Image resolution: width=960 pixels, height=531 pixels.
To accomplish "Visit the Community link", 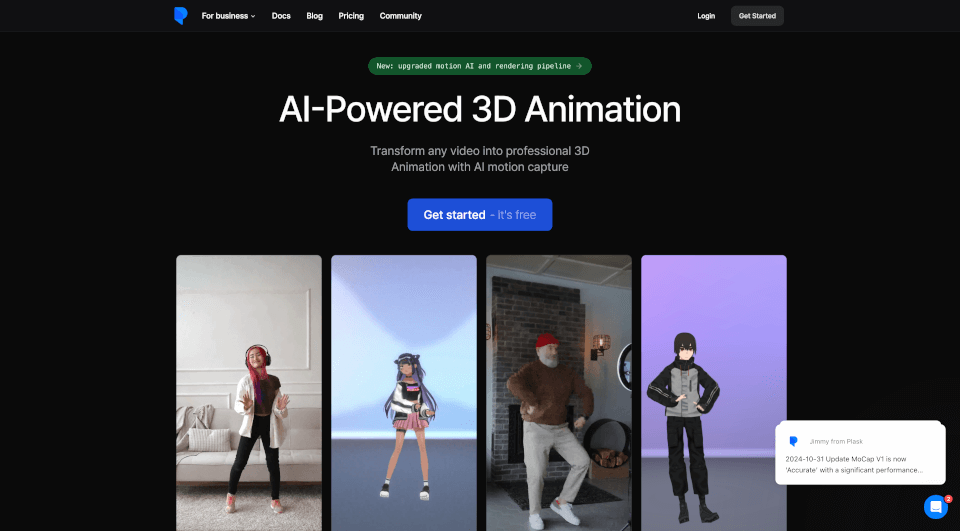I will tap(400, 16).
